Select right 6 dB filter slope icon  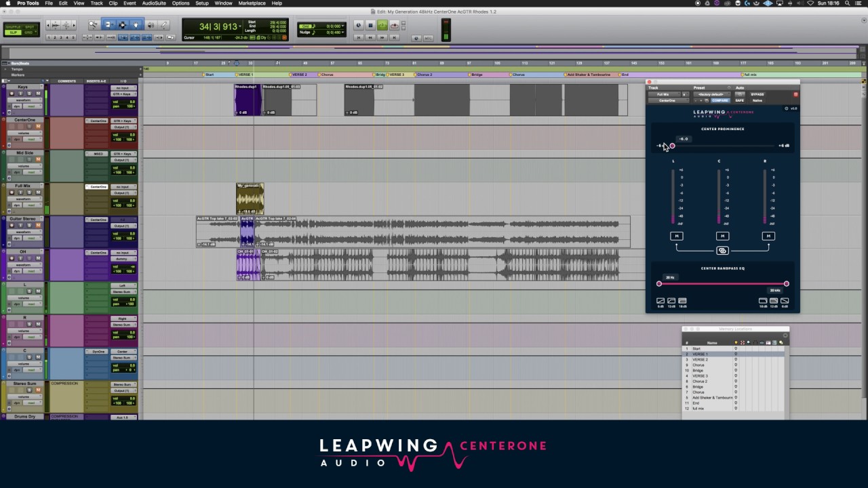785,301
